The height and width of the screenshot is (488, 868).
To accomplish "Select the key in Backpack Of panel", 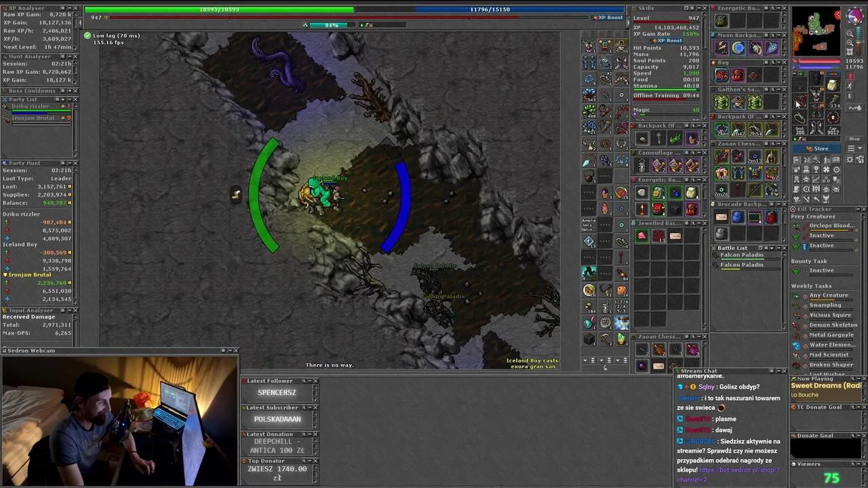I will pyautogui.click(x=658, y=139).
